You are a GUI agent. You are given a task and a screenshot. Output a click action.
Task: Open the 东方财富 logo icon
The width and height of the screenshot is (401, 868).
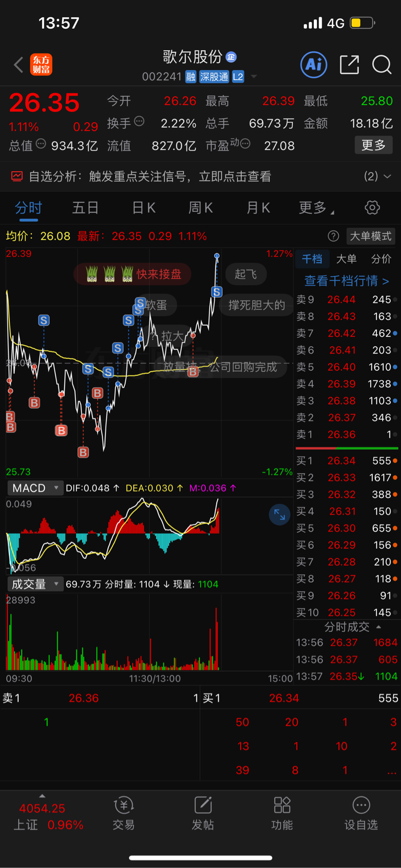tap(41, 65)
